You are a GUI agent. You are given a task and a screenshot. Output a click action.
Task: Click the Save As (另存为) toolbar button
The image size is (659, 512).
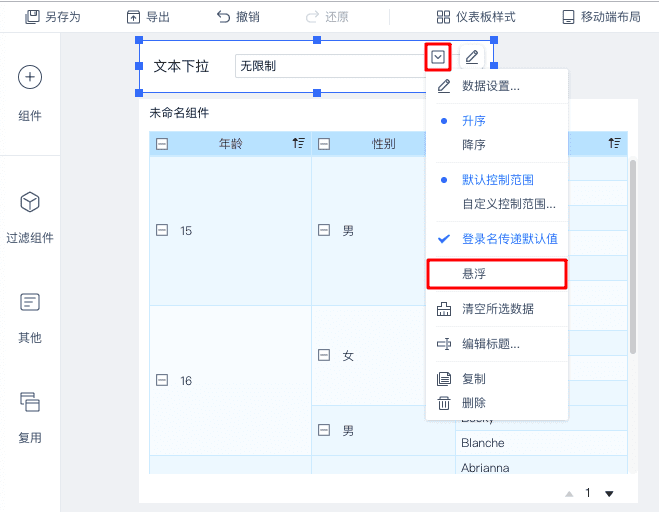(x=53, y=17)
